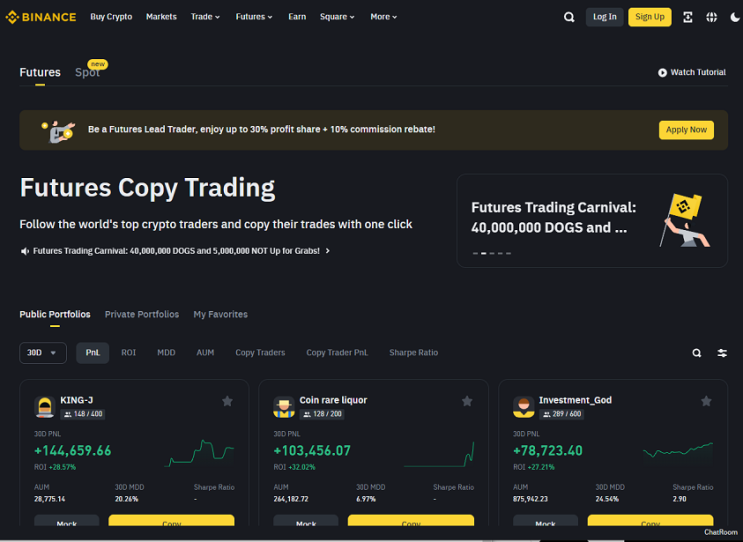Open the 30D period dropdown
743x542 pixels.
(x=43, y=353)
